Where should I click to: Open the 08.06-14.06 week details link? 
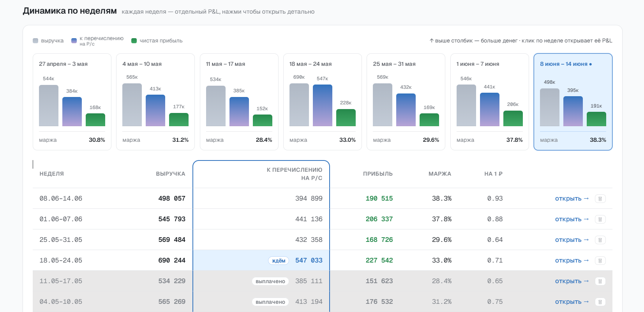572,199
